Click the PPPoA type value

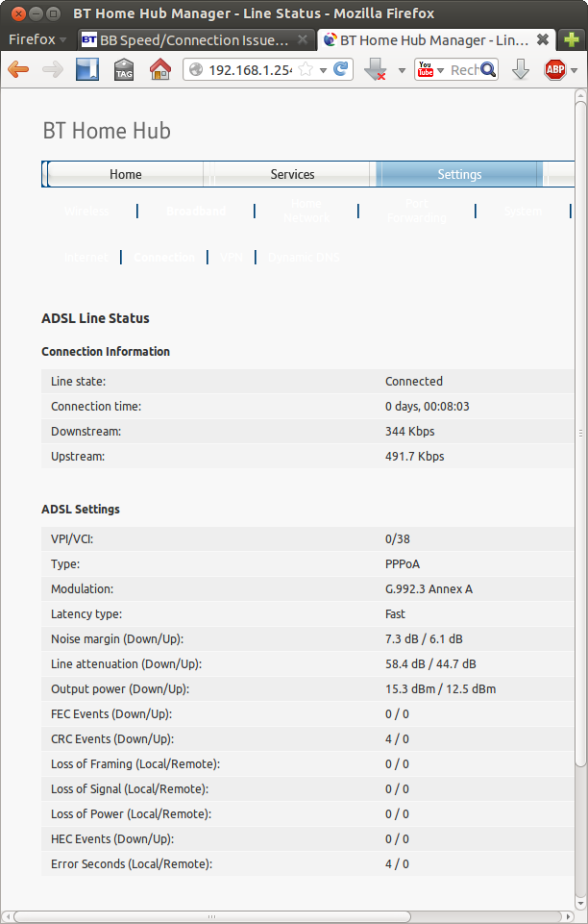coord(403,564)
